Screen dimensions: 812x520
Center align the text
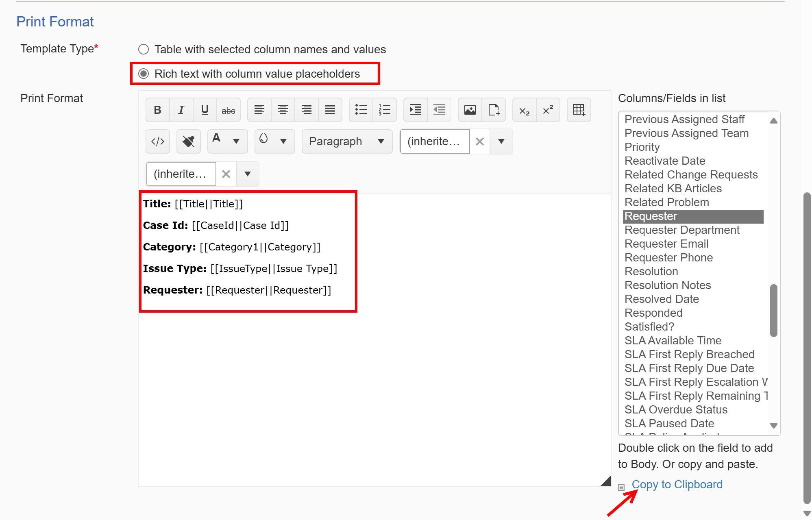coord(283,110)
